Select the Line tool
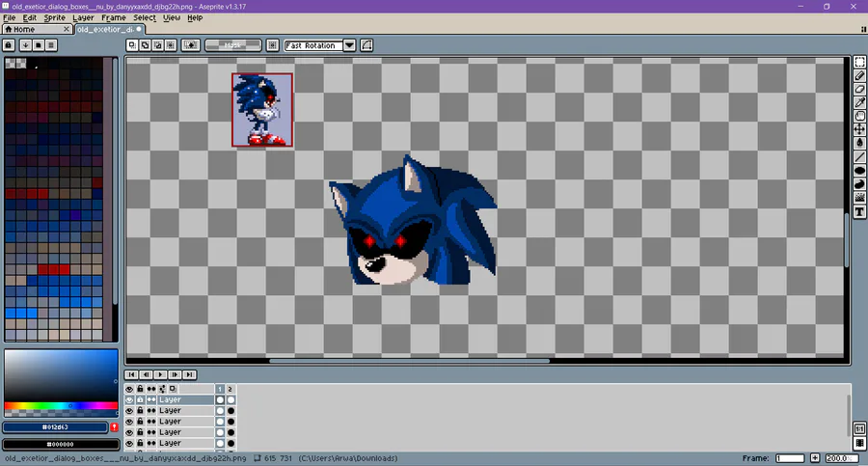 (x=859, y=157)
